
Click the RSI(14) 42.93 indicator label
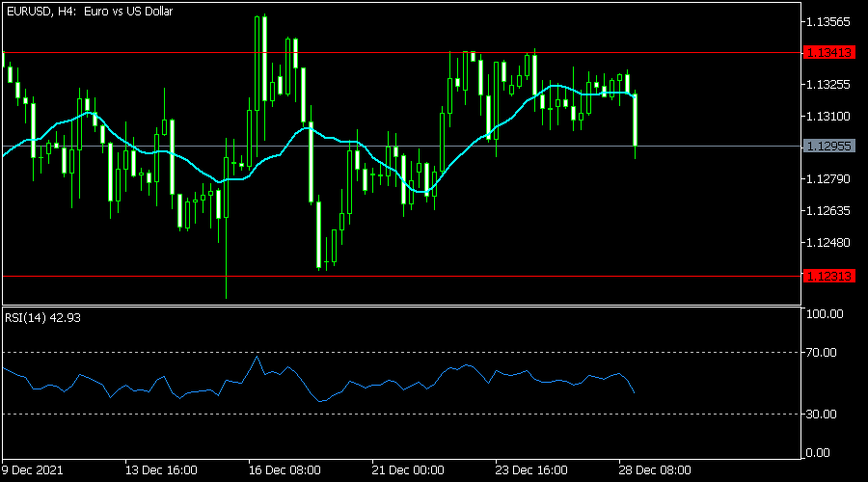pos(42,318)
